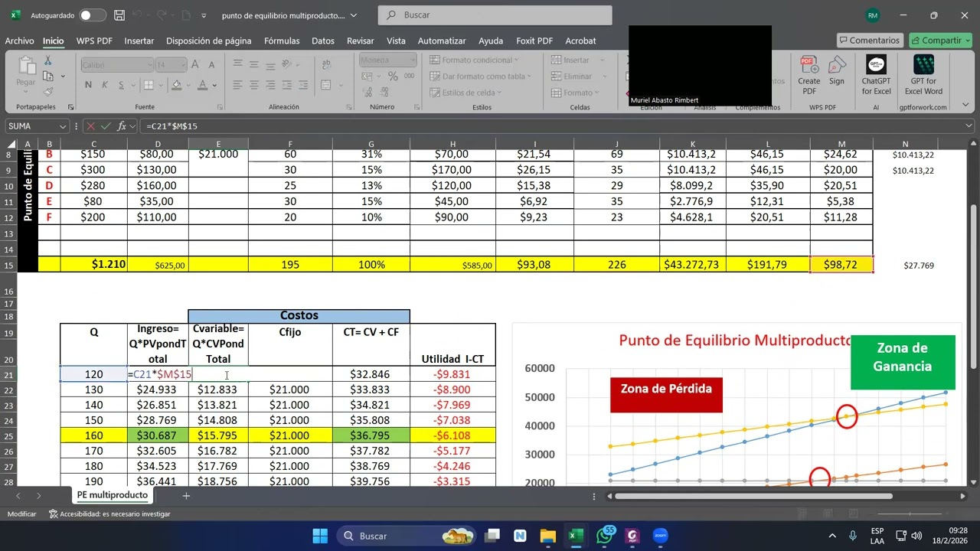
Task: Click the Compartir button
Action: pyautogui.click(x=939, y=40)
